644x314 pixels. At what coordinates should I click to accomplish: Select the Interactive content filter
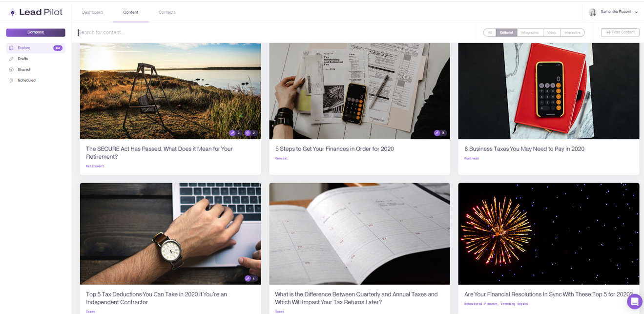pos(572,33)
